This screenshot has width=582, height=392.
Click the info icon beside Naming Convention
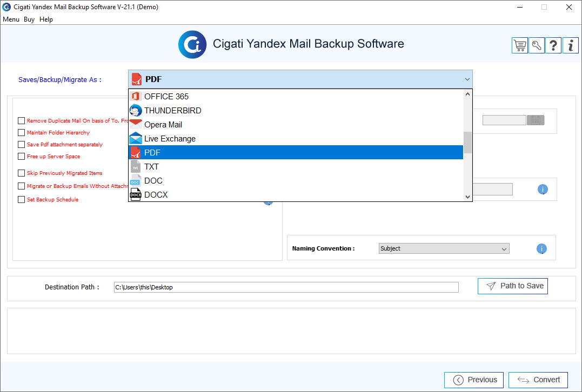(541, 248)
